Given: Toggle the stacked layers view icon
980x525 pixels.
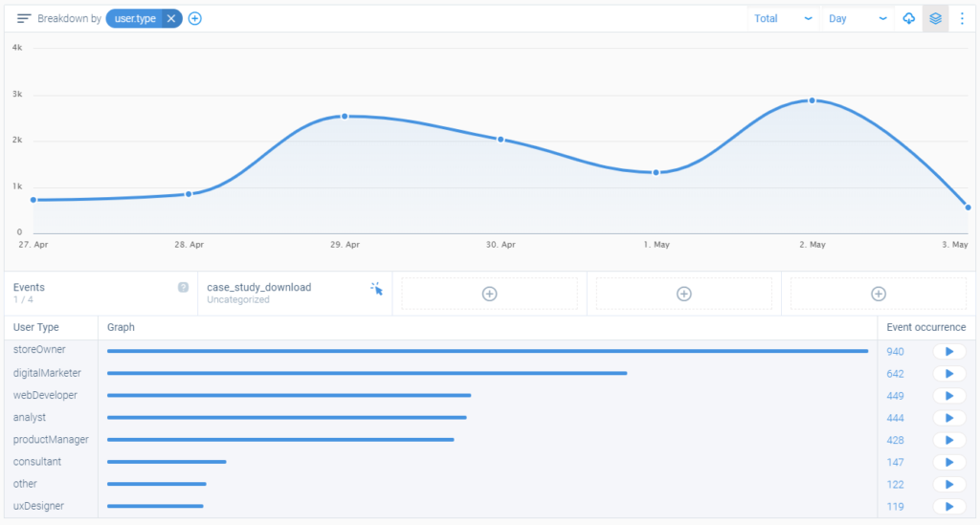Looking at the screenshot, I should click(935, 19).
